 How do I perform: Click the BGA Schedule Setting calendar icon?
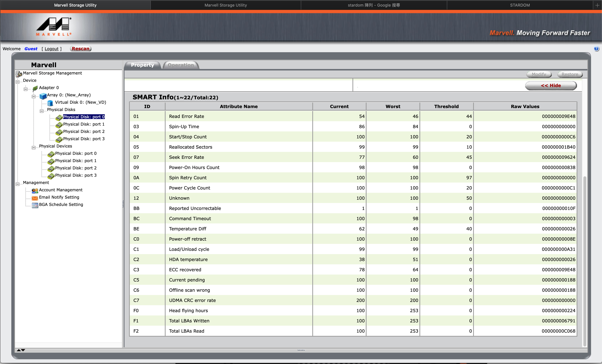[x=35, y=205]
